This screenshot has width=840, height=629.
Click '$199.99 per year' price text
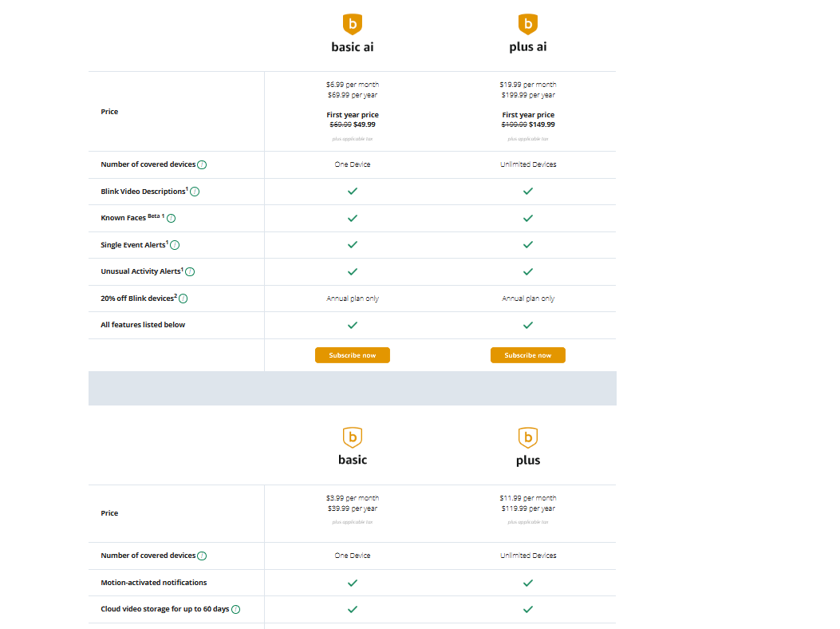(x=527, y=95)
